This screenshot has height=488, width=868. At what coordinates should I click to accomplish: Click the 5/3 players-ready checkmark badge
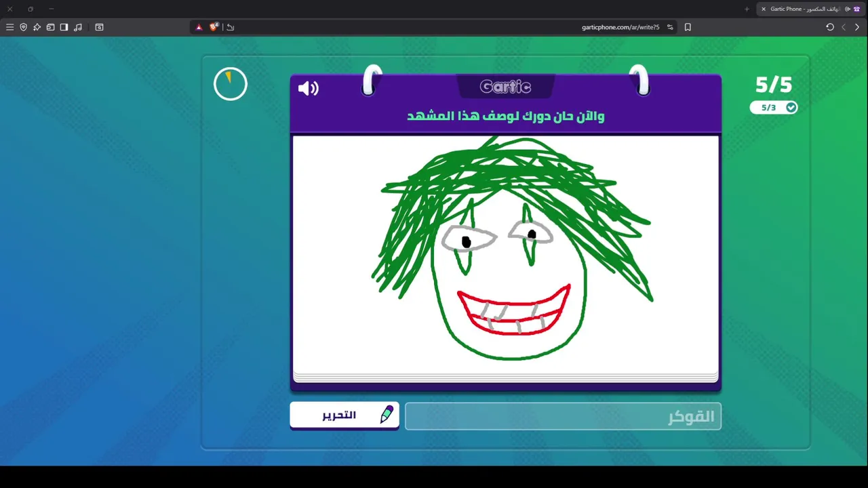point(774,108)
